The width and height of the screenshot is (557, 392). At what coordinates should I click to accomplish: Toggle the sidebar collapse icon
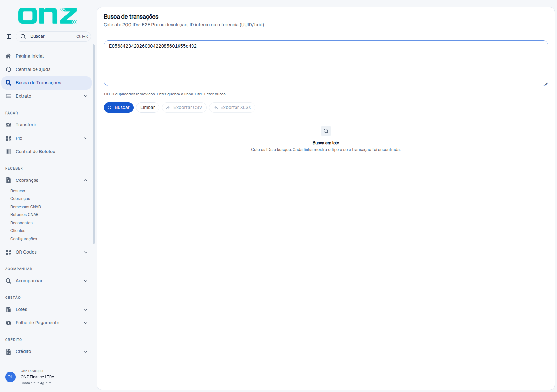tap(9, 36)
